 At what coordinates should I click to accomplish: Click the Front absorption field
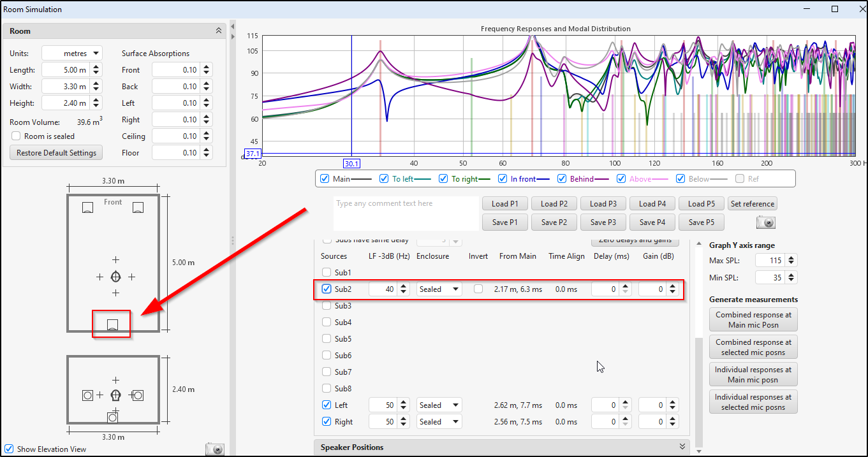[x=176, y=70]
